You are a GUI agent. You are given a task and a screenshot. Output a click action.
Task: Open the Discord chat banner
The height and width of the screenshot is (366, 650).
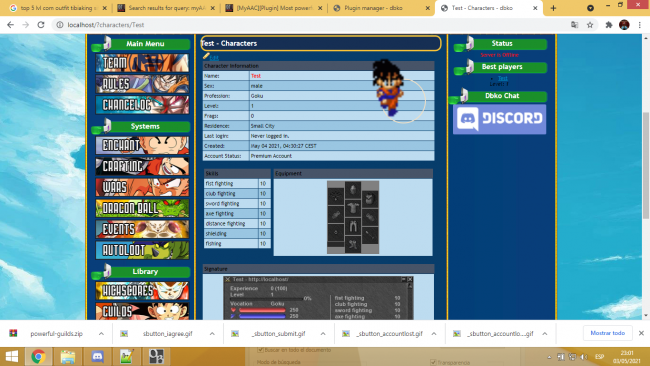499,119
